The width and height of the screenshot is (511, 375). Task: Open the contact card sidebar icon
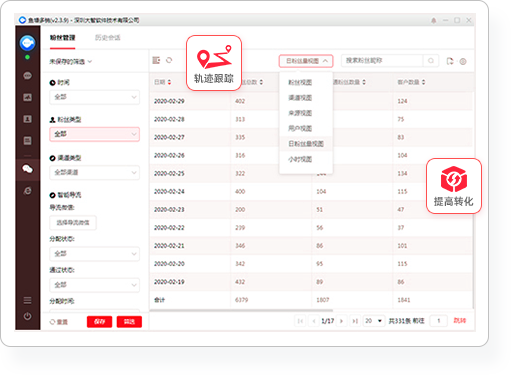(27, 119)
